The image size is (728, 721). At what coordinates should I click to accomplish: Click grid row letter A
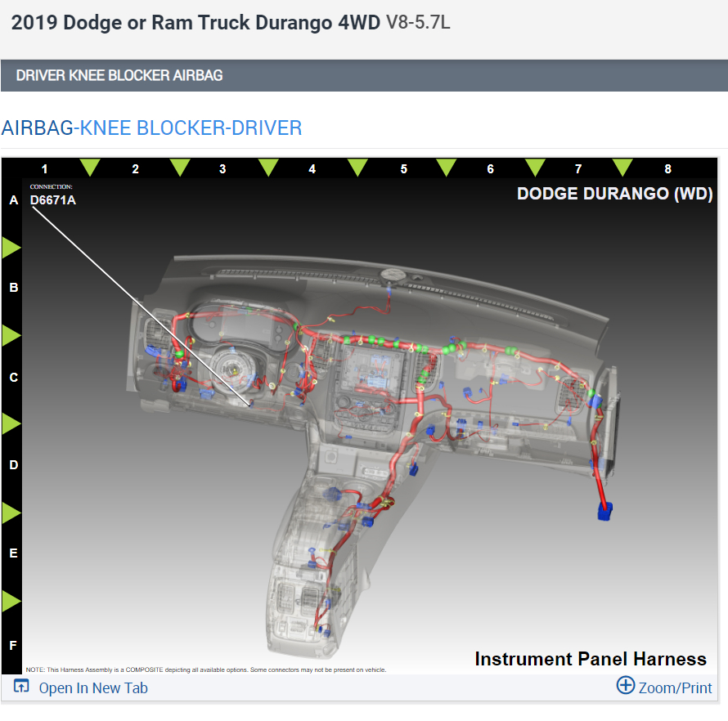point(14,200)
